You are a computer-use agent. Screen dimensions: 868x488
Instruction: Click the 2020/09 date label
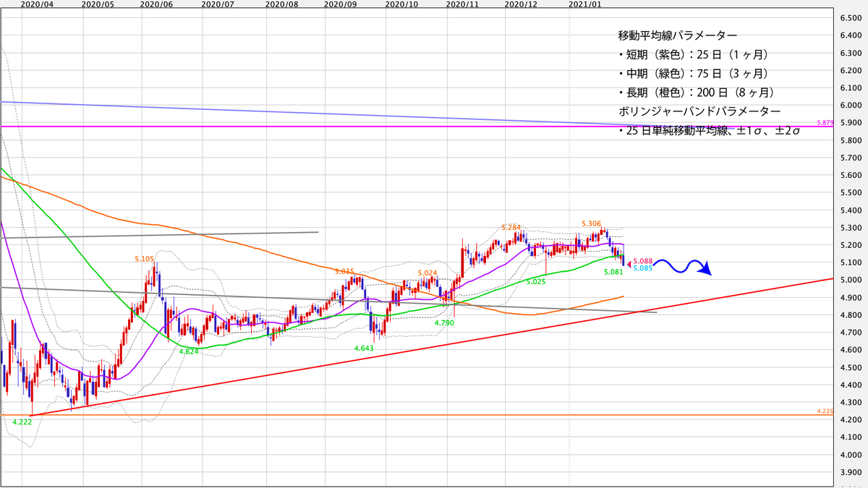click(340, 4)
